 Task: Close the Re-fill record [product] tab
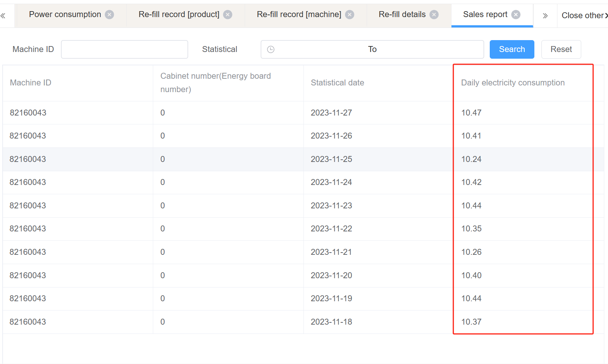click(228, 14)
